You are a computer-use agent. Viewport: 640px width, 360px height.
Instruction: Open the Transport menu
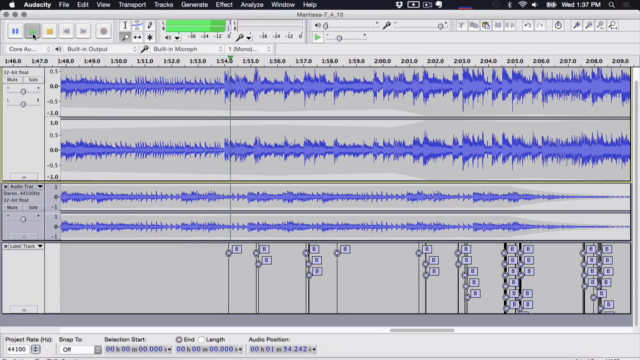(132, 4)
